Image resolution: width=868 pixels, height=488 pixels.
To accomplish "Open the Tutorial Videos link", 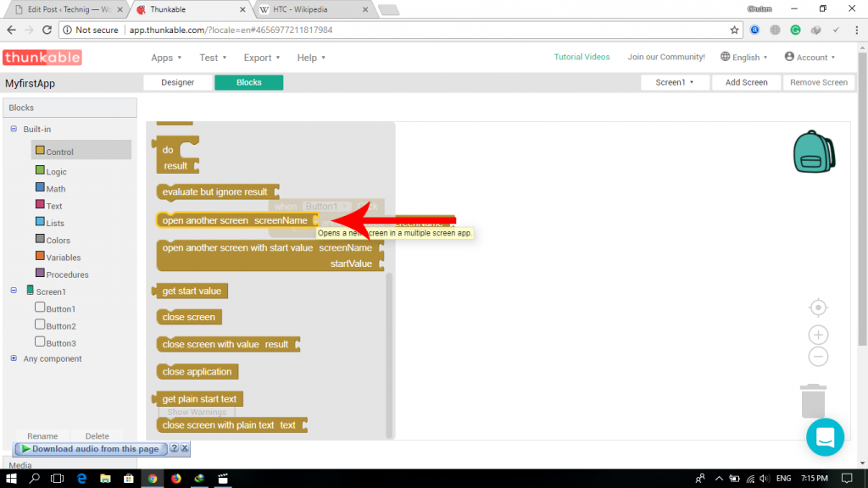I will click(x=581, y=57).
